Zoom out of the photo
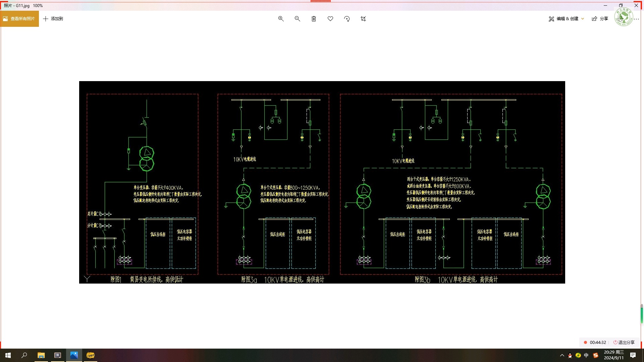644x362 pixels. [297, 19]
